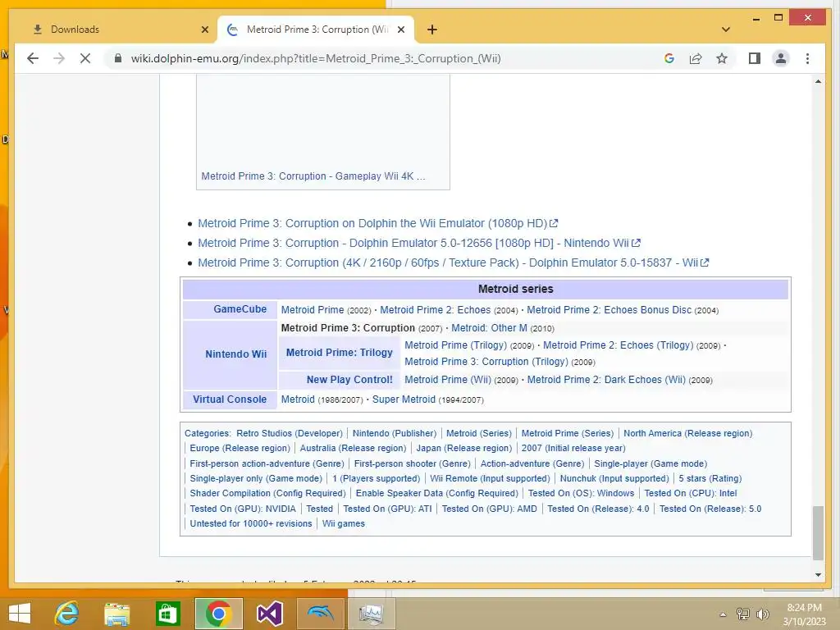Stop loading the page
Viewport: 840px width, 630px height.
pos(85,58)
